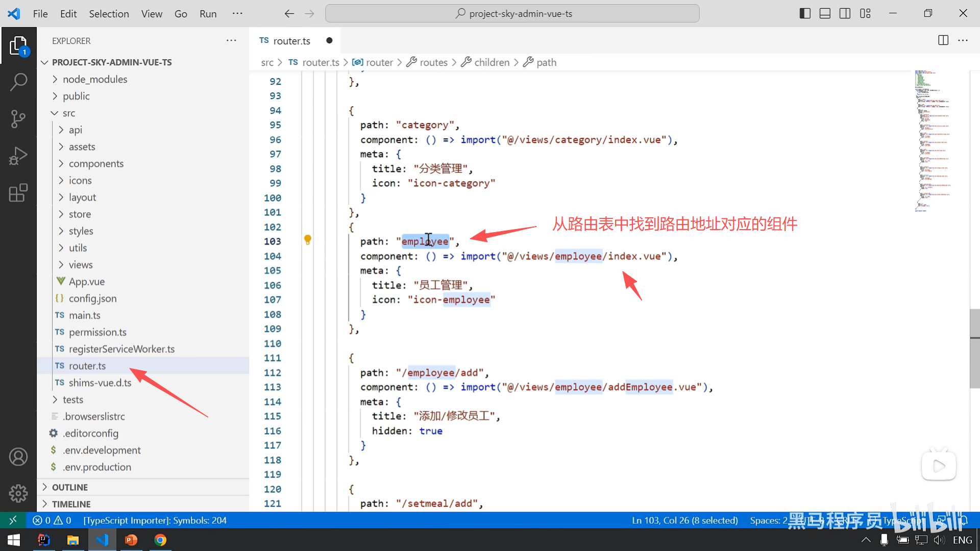Click the errors and warnings status indicator
Viewport: 980px width, 551px height.
pos(52,520)
